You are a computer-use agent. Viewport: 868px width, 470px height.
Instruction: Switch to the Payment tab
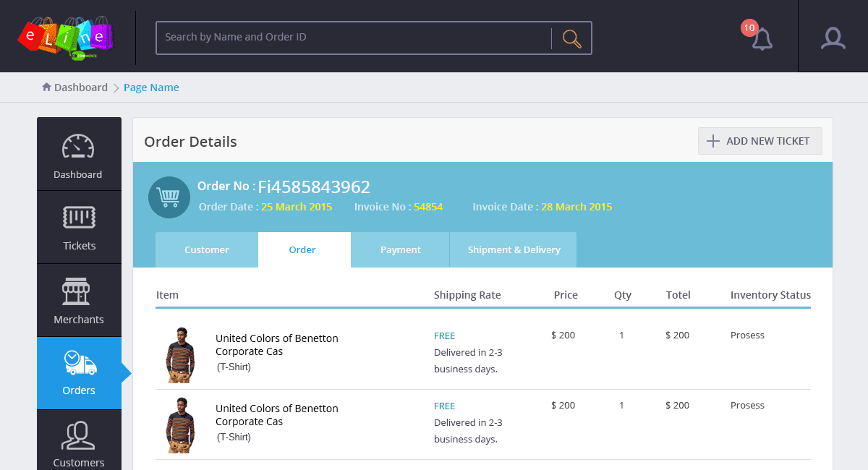401,250
